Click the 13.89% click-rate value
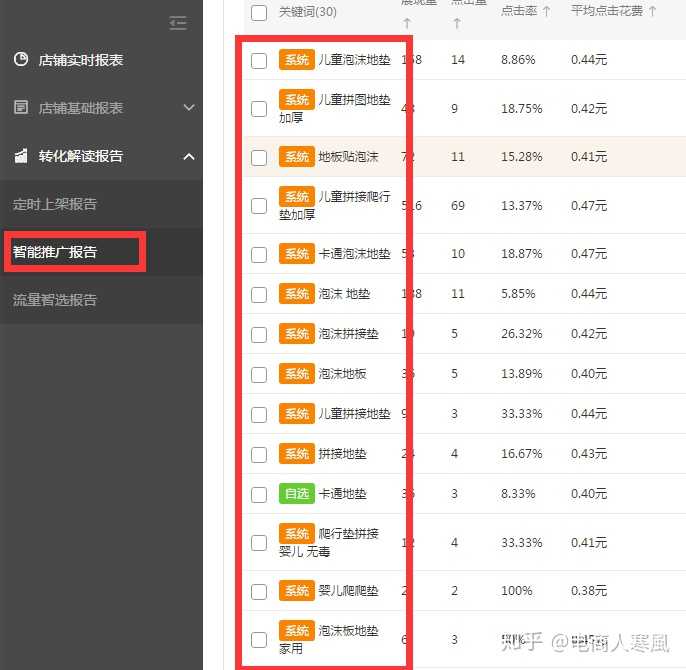Image resolution: width=686 pixels, height=670 pixels. (x=522, y=374)
